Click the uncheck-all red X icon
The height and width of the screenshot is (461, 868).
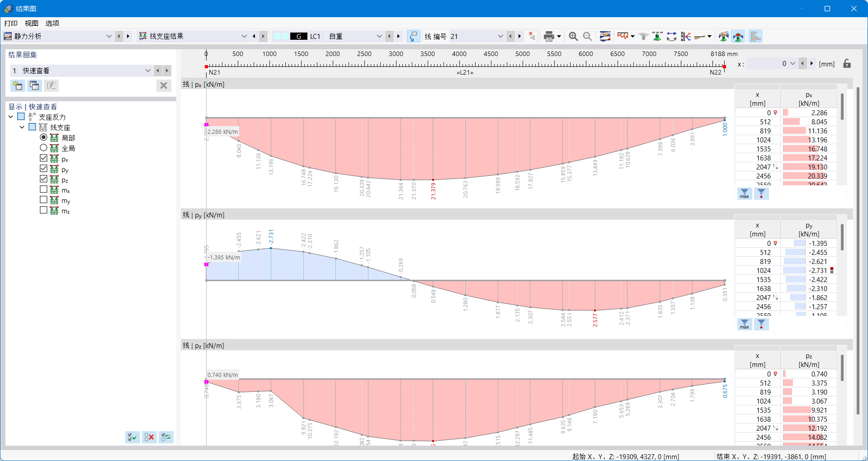tap(149, 437)
